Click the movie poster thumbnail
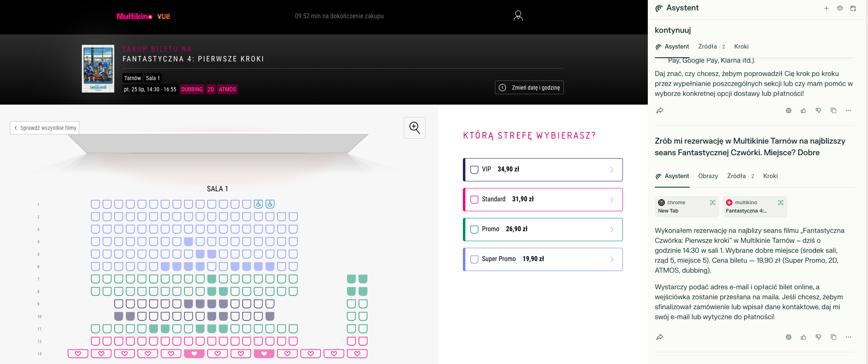 [98, 68]
